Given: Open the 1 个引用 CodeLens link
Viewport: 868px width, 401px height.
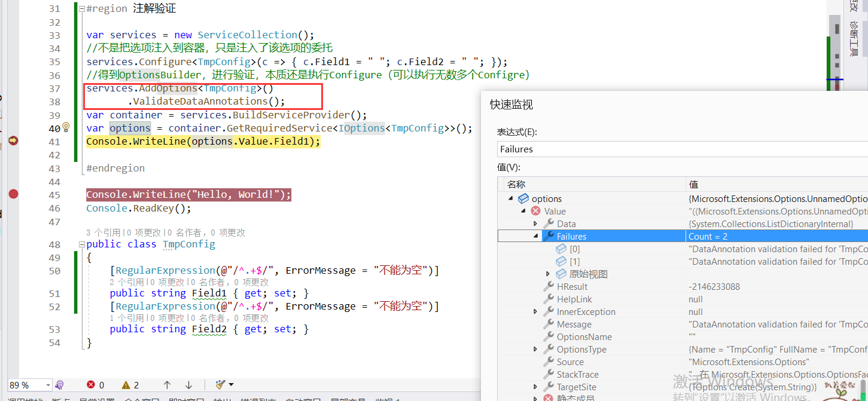Looking at the screenshot, I should pyautogui.click(x=126, y=318).
